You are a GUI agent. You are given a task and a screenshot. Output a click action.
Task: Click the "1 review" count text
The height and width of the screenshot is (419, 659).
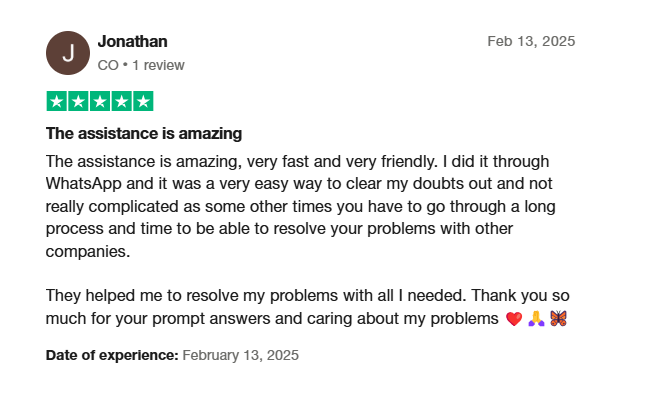click(158, 65)
